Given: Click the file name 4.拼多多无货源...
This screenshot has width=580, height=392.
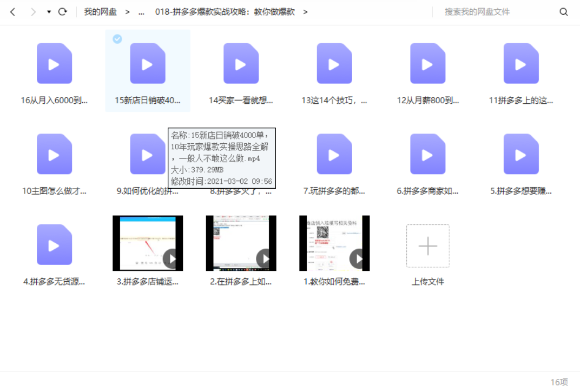Looking at the screenshot, I should 54,281.
